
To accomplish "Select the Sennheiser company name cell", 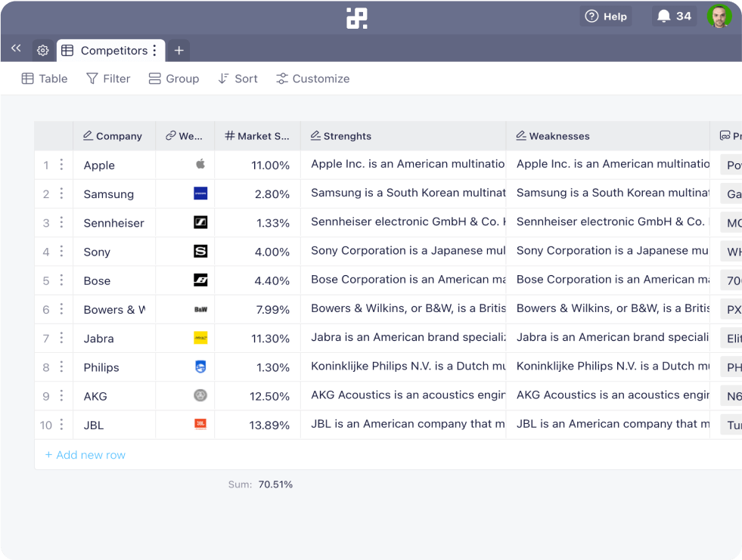I will (x=114, y=223).
